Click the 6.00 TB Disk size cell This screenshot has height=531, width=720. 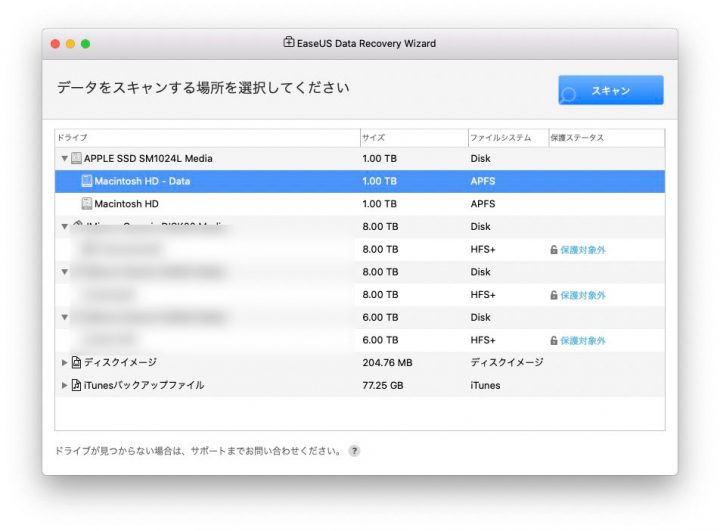380,317
